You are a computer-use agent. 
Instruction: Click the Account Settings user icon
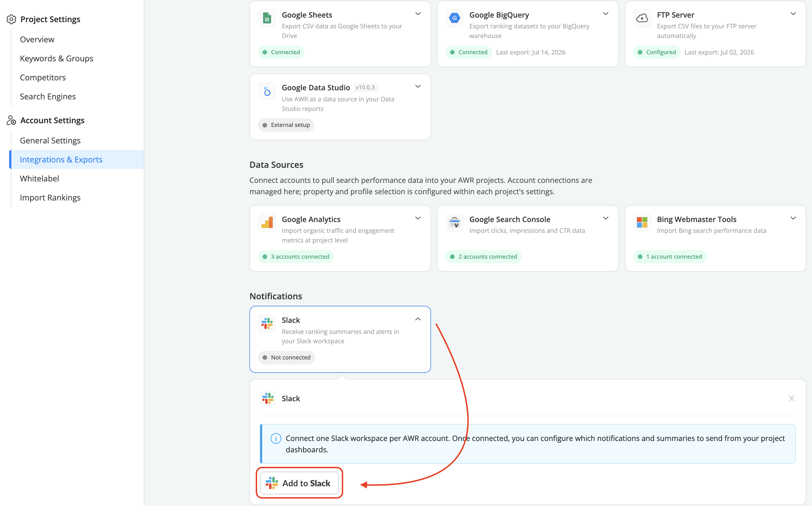(11, 120)
